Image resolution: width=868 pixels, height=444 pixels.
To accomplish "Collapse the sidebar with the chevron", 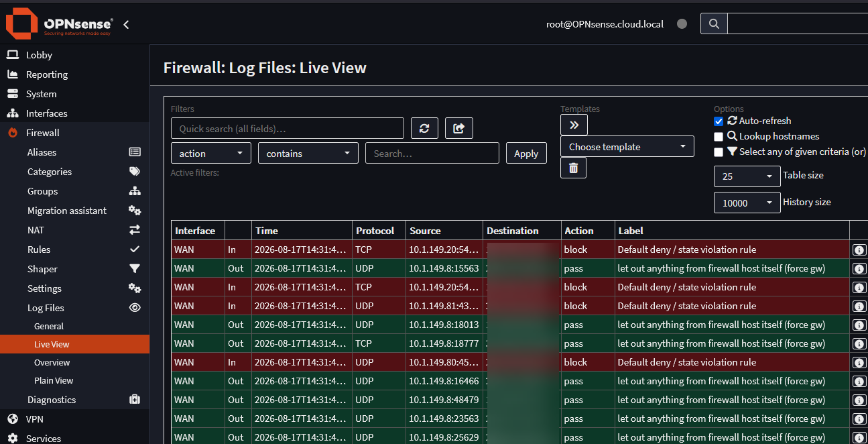I will click(x=126, y=24).
